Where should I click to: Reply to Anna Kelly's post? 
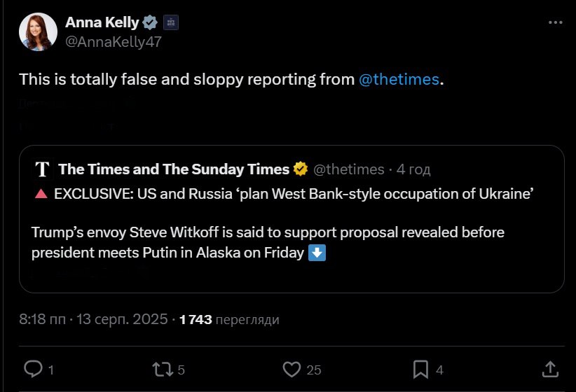click(34, 368)
